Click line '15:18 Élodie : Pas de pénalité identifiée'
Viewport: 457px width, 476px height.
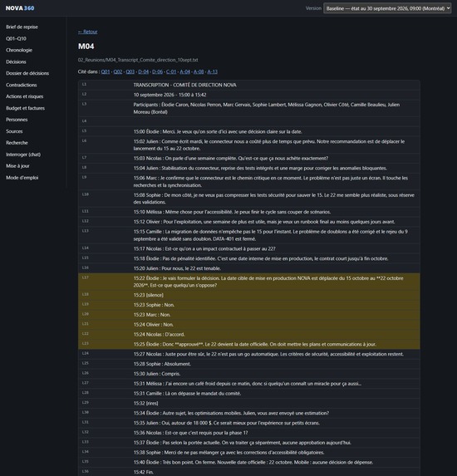[249, 258]
